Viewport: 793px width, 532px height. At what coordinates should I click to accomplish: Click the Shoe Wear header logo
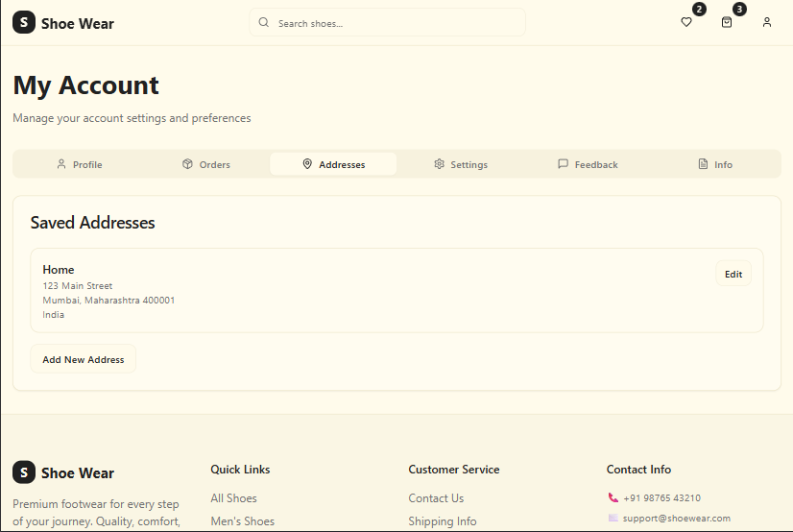click(63, 23)
